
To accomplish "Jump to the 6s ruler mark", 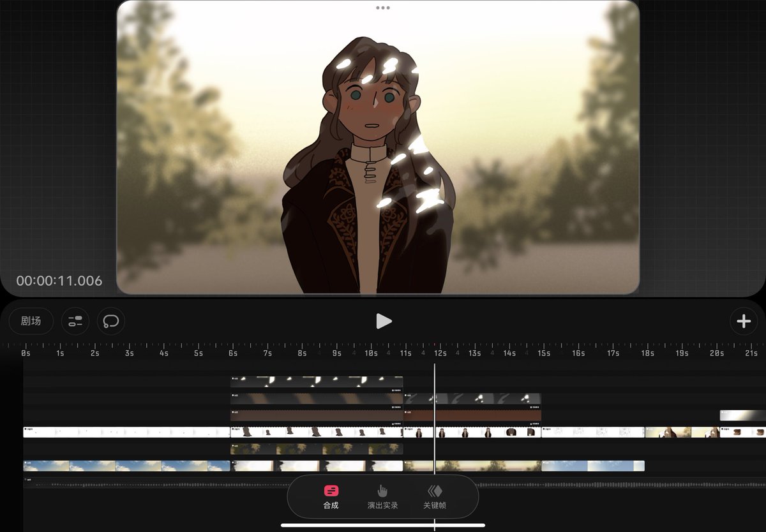I will pyautogui.click(x=233, y=353).
